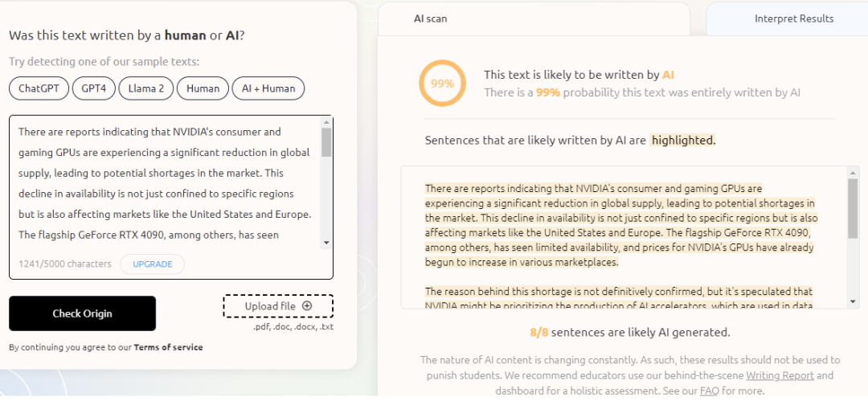This screenshot has height=401, width=868.
Task: Select the GPT4 sample text
Action: point(94,88)
